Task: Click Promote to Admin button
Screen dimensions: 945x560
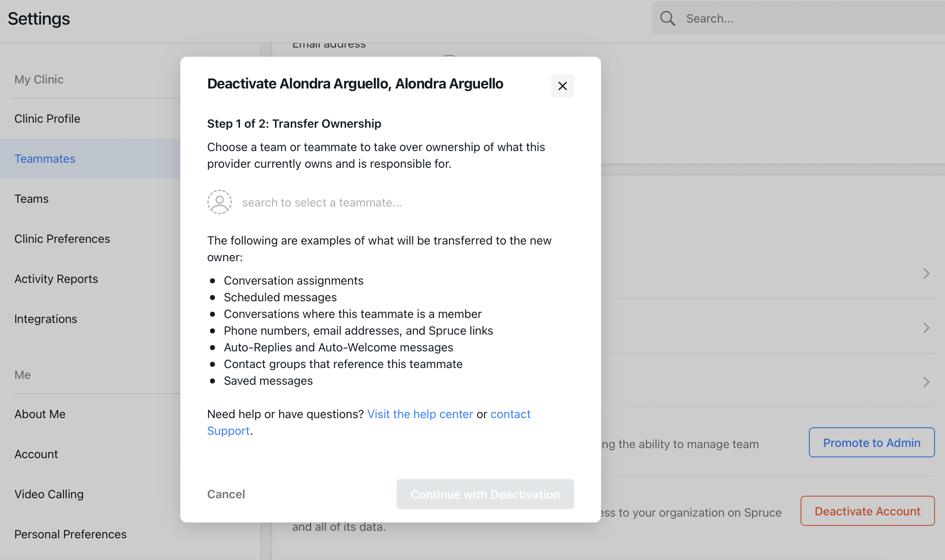Action: click(872, 442)
